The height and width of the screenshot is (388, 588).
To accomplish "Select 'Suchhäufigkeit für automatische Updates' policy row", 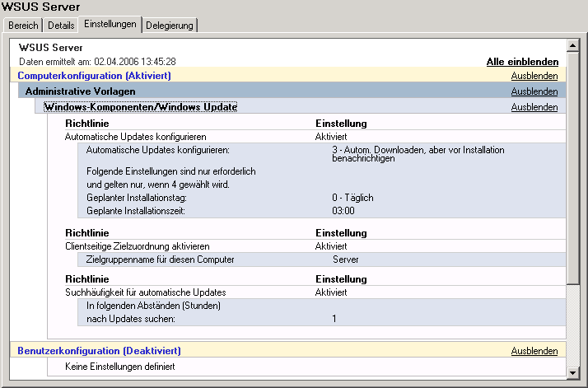I will (x=315, y=292).
